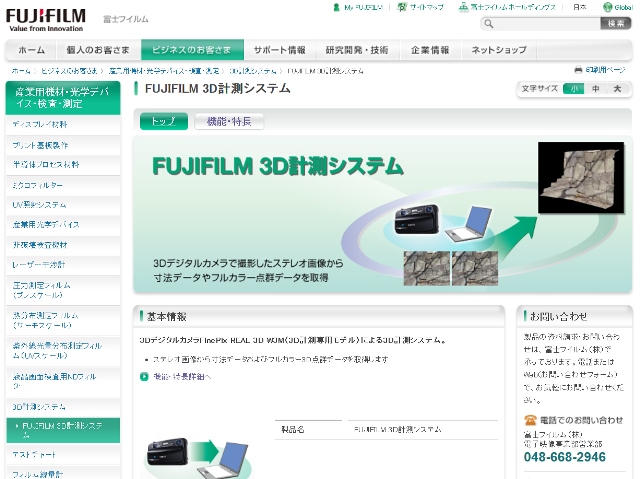Open 産業用機材・光学デバイス sidebar header
This screenshot has width=640, height=479.
pos(63,98)
